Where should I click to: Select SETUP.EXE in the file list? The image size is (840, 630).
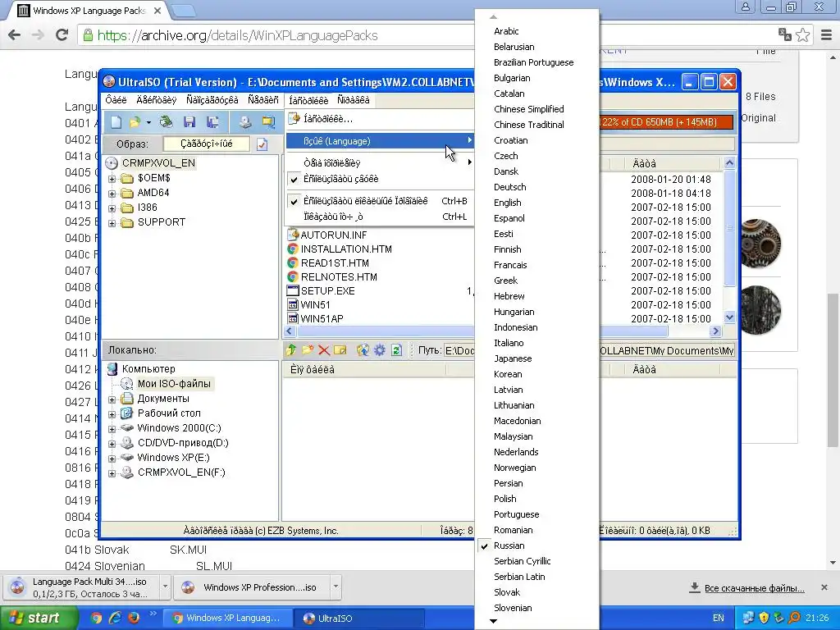click(x=327, y=291)
